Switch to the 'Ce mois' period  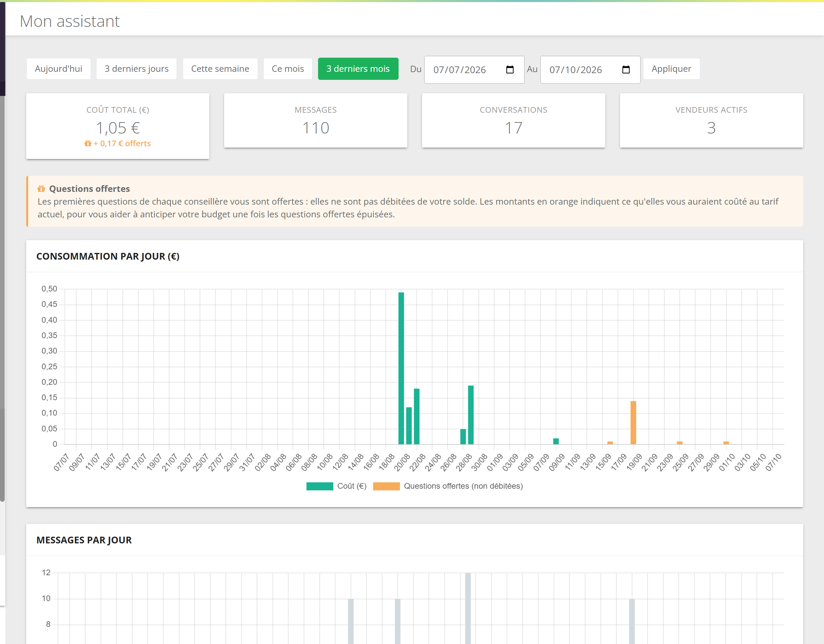[x=288, y=69]
